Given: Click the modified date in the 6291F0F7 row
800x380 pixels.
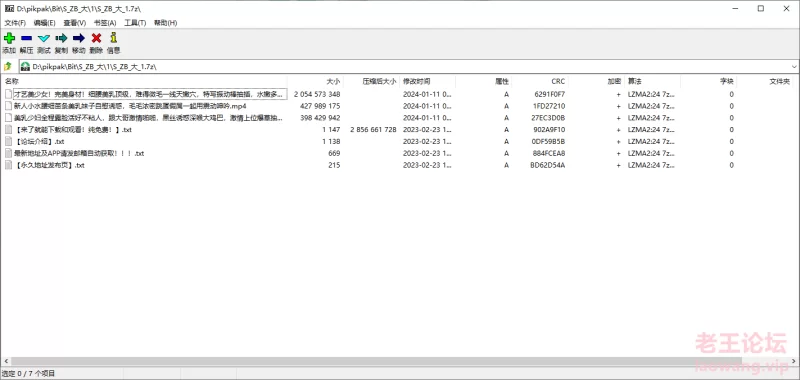Looking at the screenshot, I should click(427, 94).
